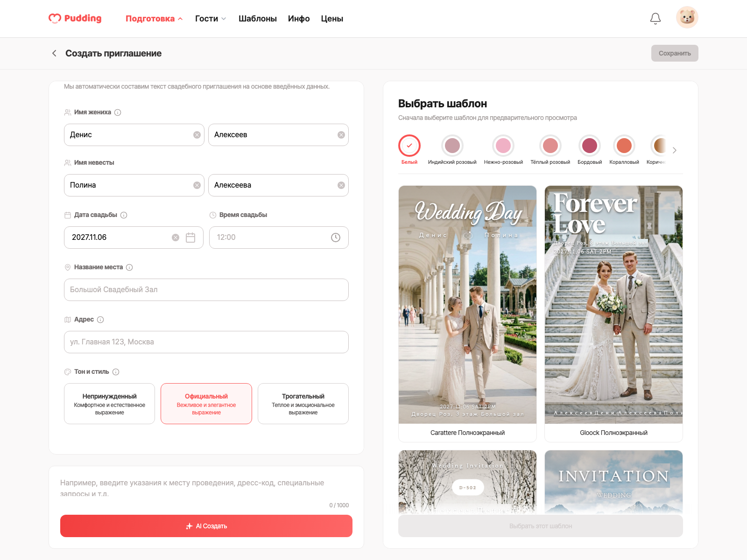Viewport: 747px width, 560px height.
Task: Click the AI Создать button
Action: pyautogui.click(x=206, y=526)
